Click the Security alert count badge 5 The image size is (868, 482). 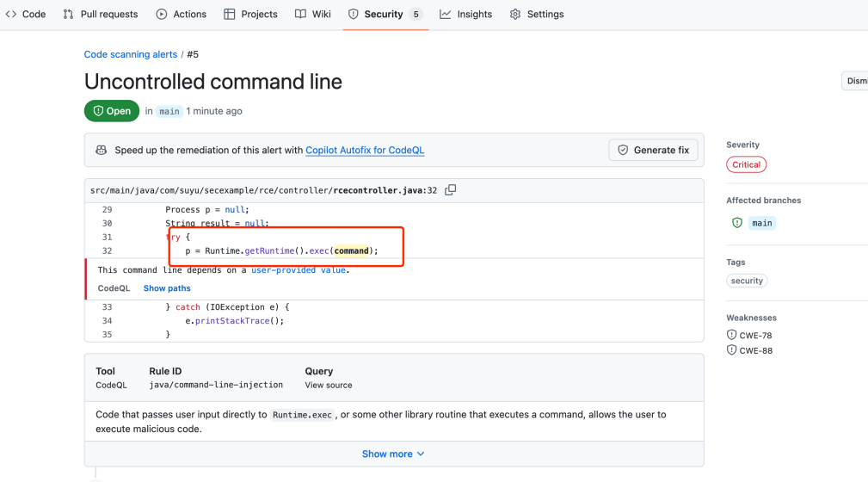pos(416,15)
